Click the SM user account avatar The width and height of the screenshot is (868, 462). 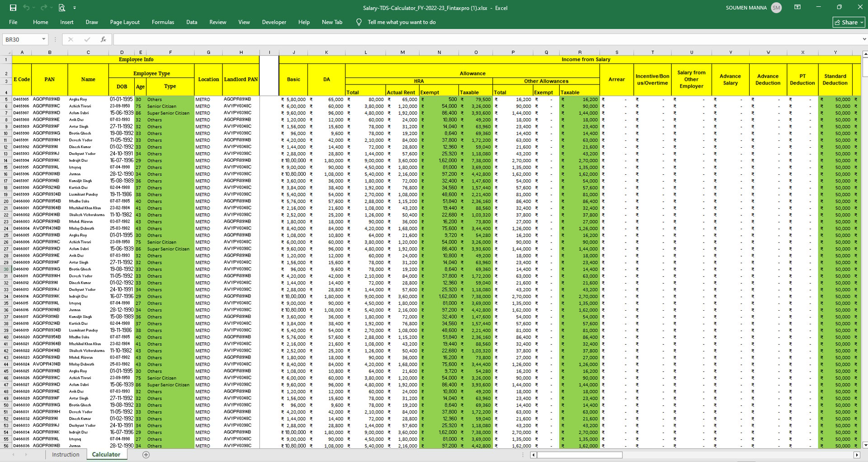coord(776,8)
